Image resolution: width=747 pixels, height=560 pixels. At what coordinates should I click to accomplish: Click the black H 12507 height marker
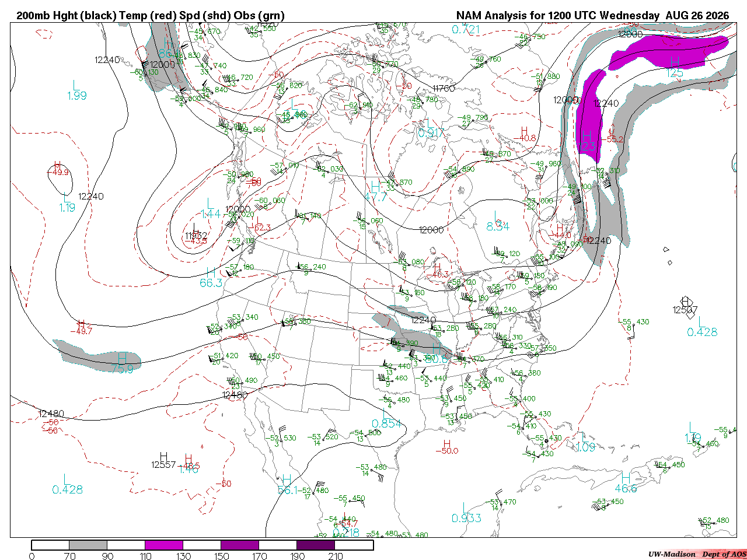685,305
